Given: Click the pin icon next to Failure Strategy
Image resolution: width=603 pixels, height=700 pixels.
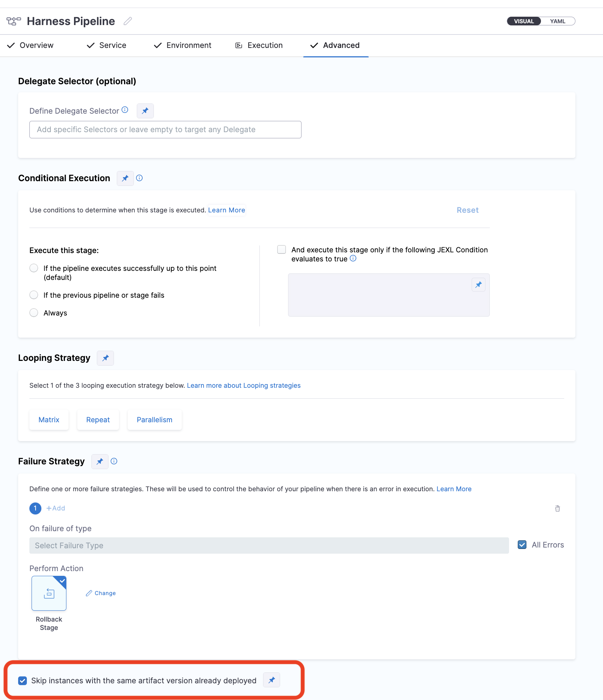Looking at the screenshot, I should click(x=100, y=461).
